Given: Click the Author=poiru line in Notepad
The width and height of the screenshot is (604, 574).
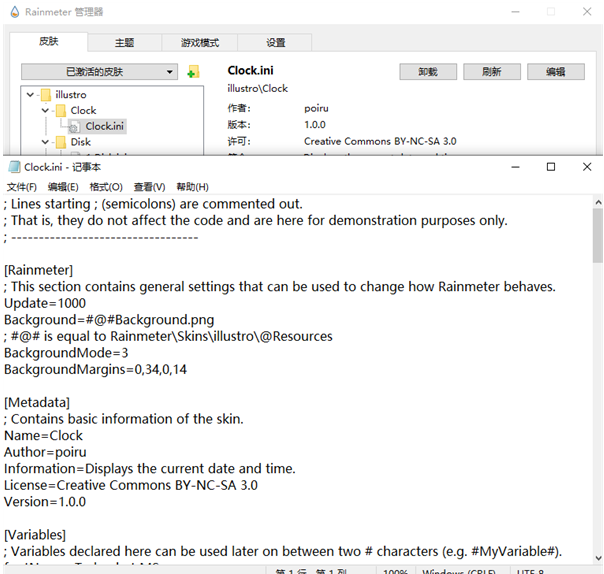Looking at the screenshot, I should tap(45, 452).
